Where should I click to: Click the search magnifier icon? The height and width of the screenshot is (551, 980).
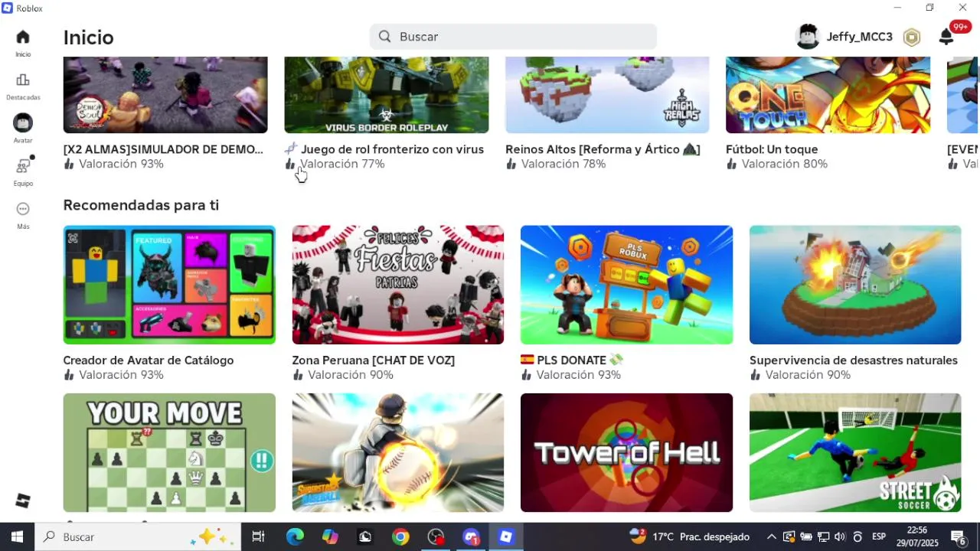coord(385,37)
